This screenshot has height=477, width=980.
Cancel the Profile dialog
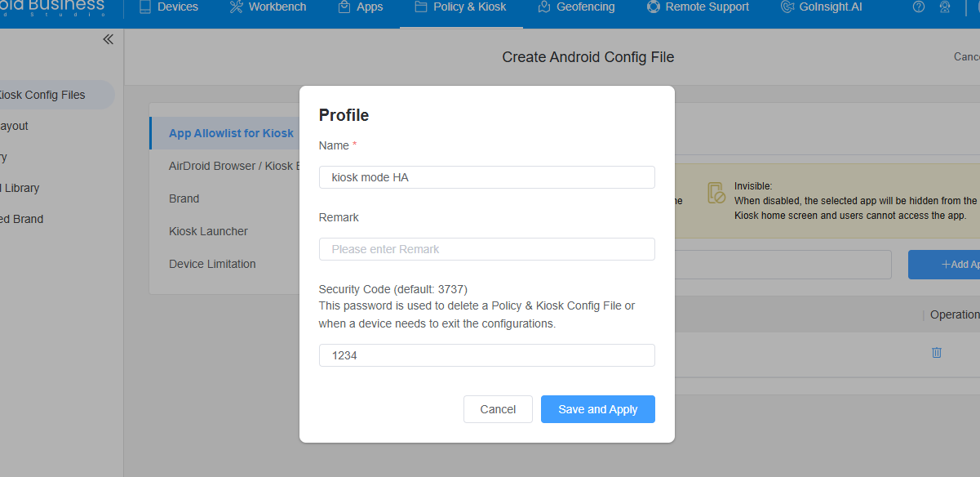click(x=498, y=408)
